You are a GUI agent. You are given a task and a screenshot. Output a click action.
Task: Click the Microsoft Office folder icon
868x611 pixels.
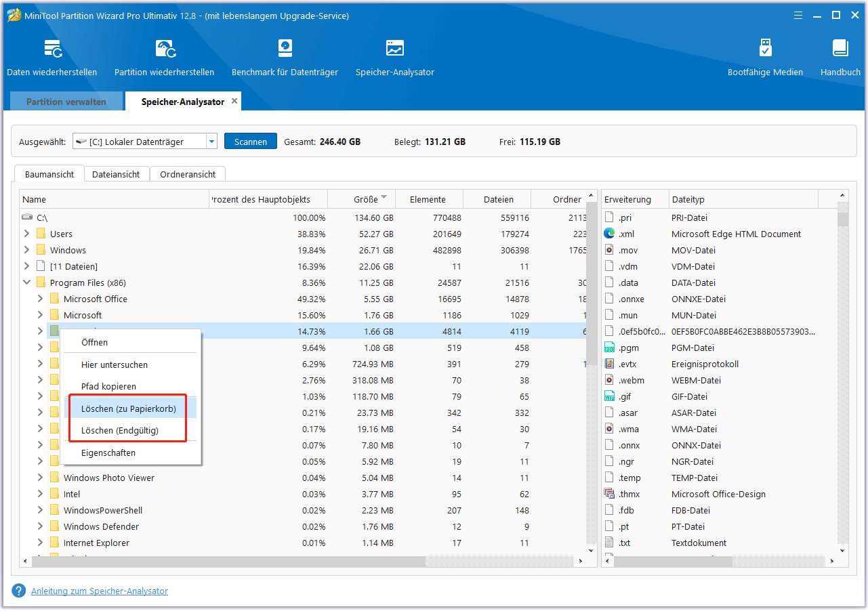(x=55, y=299)
